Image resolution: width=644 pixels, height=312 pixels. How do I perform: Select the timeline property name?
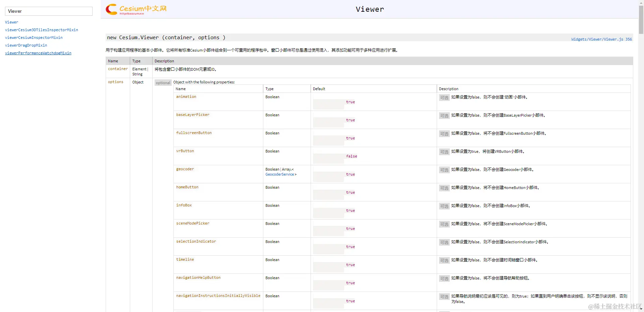185,259
